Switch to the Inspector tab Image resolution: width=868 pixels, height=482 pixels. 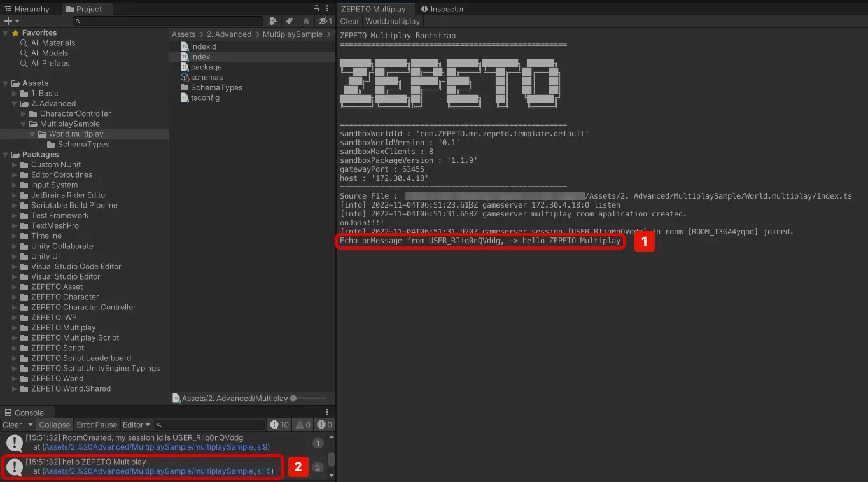coord(443,9)
